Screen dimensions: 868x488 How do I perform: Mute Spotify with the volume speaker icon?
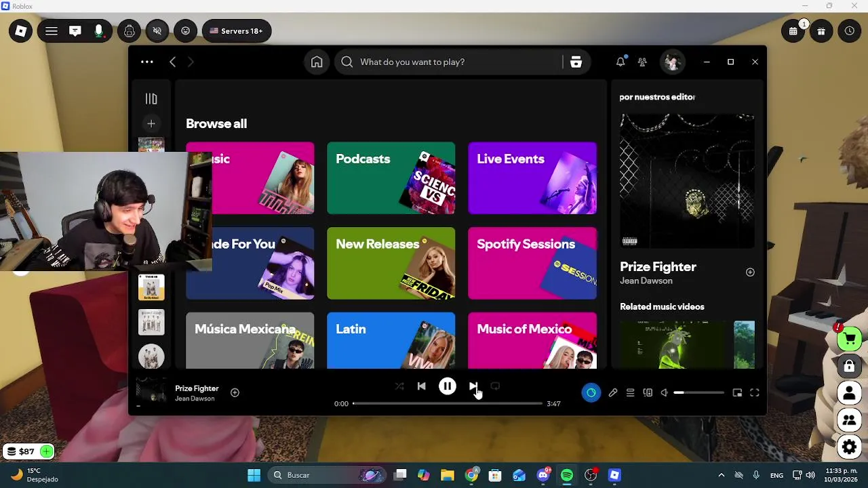(665, 392)
